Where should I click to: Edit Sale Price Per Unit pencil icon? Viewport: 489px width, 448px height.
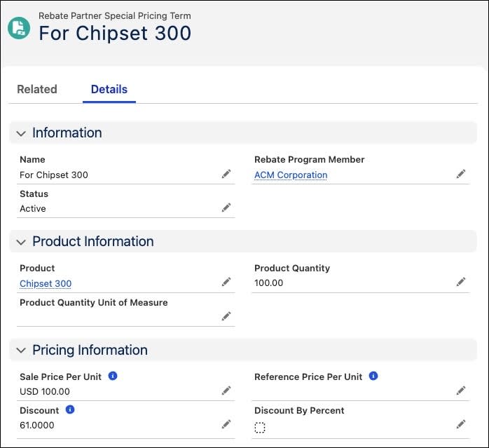pyautogui.click(x=226, y=391)
